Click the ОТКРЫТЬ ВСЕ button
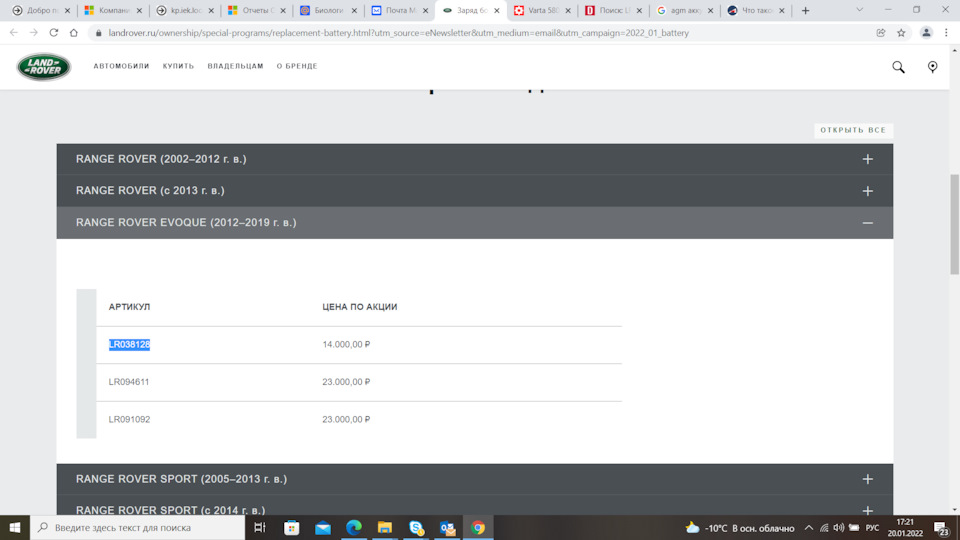 pos(853,130)
